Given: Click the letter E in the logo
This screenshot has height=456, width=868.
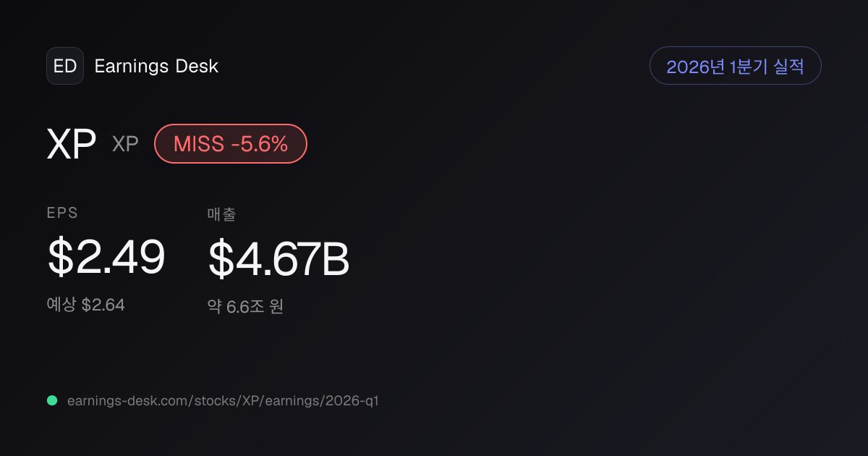Looking at the screenshot, I should 59,67.
